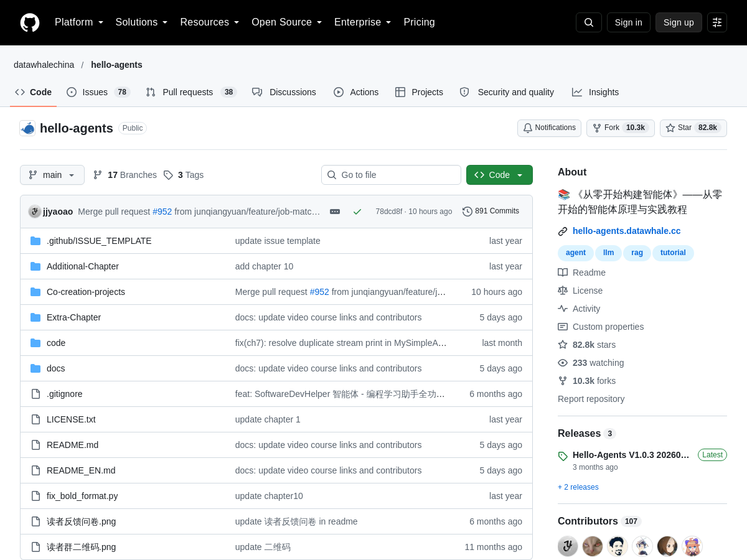
Task: Open the GitHub homepage logo
Action: pos(30,22)
